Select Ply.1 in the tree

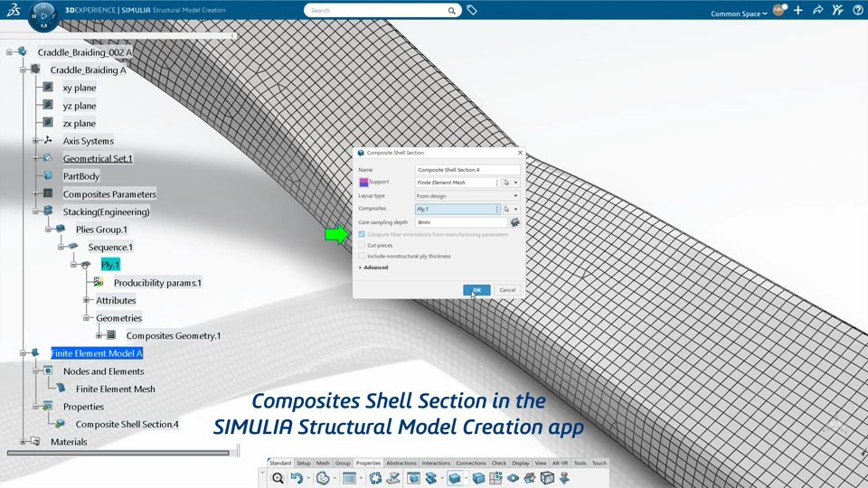pyautogui.click(x=110, y=265)
